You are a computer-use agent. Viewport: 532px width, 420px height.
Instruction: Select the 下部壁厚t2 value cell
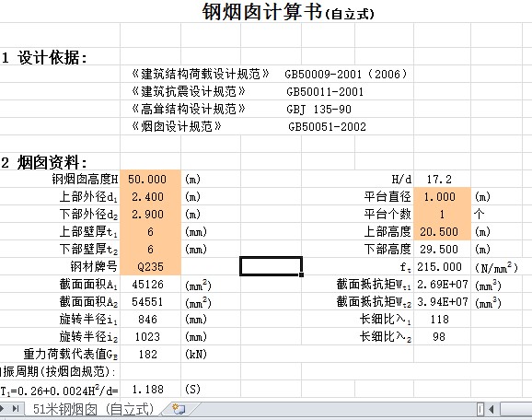click(150, 250)
